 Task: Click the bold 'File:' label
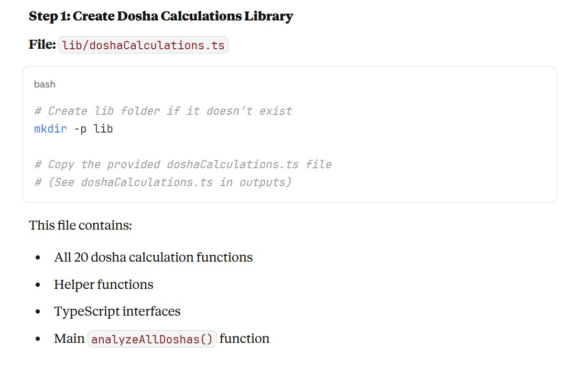tap(42, 45)
